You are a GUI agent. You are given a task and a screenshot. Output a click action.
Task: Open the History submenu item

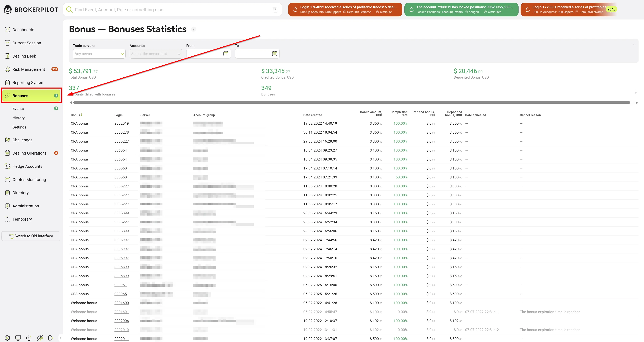(18, 118)
